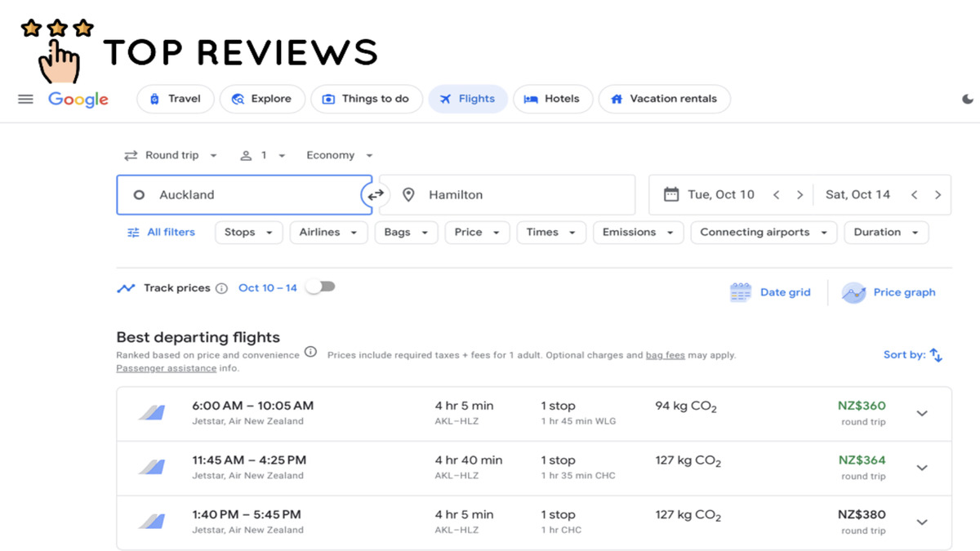This screenshot has height=551, width=980.
Task: Open the Passenger assistance link
Action: coord(167,368)
